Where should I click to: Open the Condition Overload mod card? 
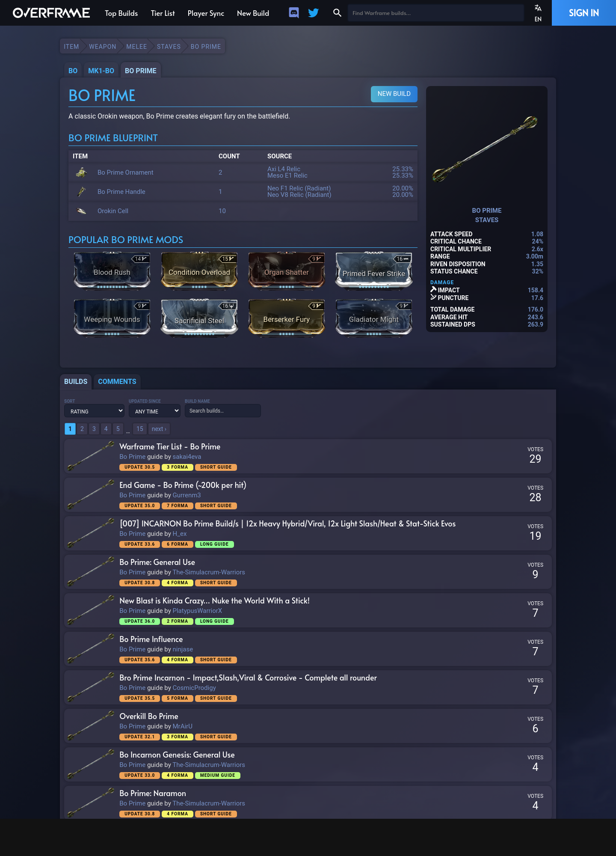199,271
